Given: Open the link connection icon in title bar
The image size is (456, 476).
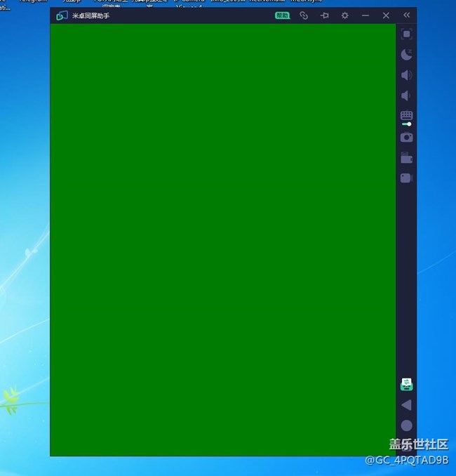Looking at the screenshot, I should pyautogui.click(x=304, y=15).
